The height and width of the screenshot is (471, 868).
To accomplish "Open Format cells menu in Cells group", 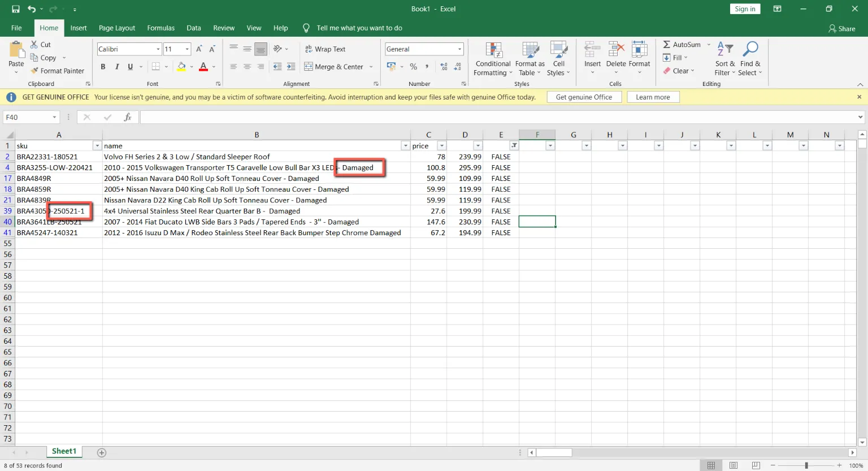I will click(639, 58).
